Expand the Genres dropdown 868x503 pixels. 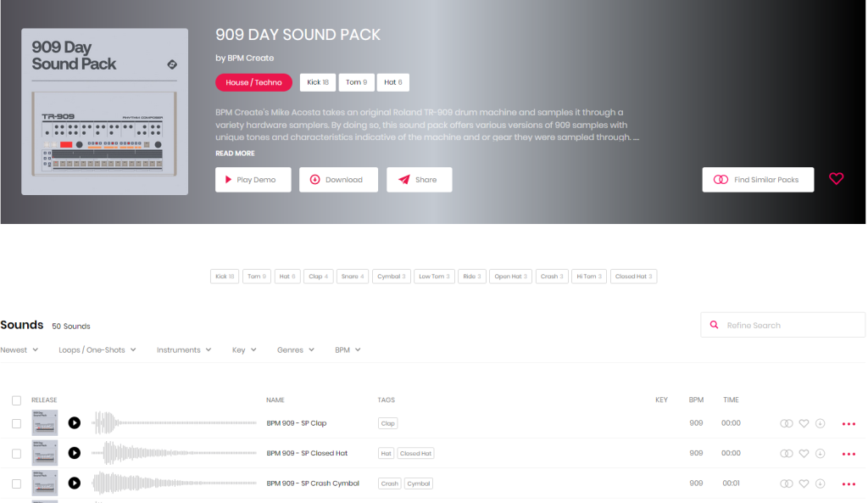[295, 349]
